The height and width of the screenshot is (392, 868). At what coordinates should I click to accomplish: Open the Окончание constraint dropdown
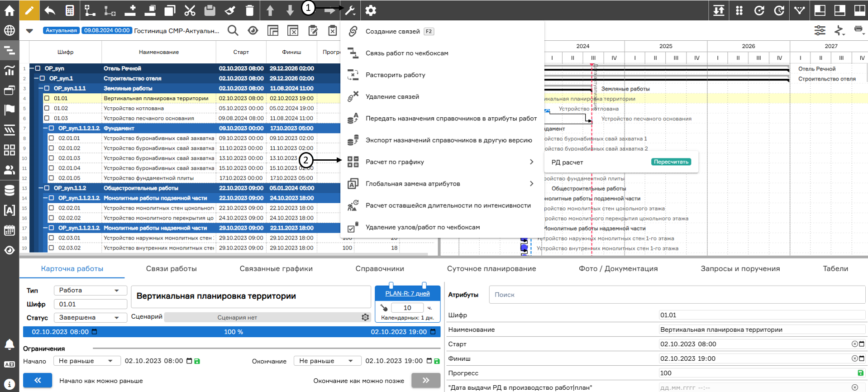(327, 361)
